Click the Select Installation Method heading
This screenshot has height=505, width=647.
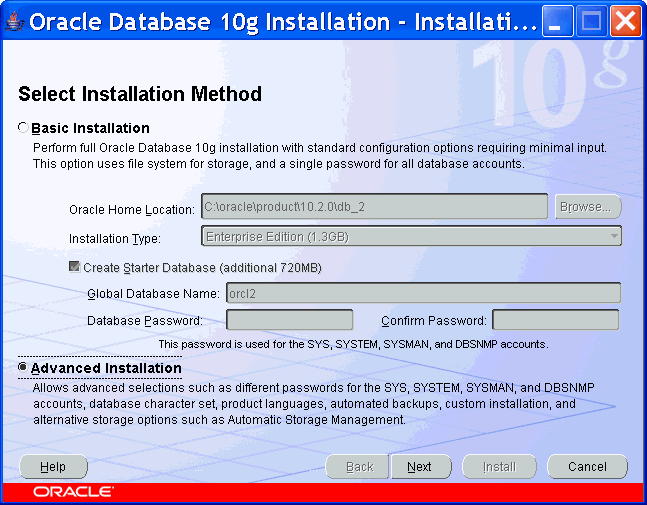(140, 95)
